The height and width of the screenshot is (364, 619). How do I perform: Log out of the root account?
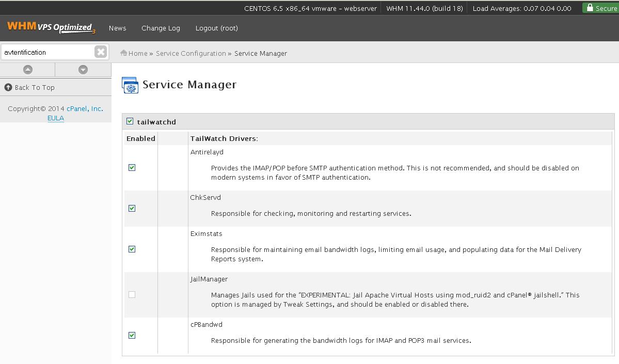[217, 28]
